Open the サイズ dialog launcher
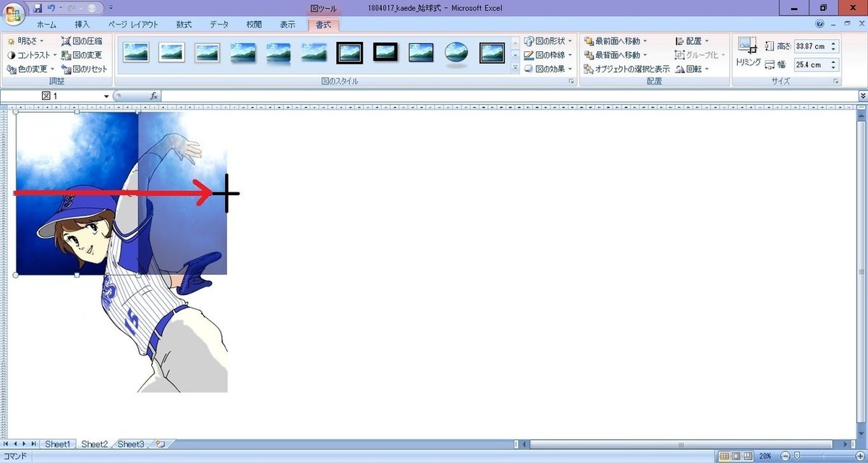868x463 pixels. coord(835,82)
